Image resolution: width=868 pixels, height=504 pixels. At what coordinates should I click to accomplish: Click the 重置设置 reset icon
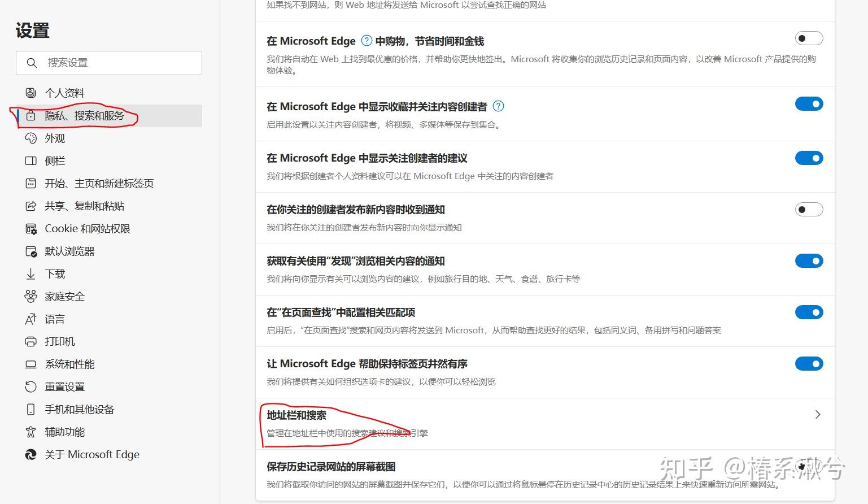[x=30, y=386]
